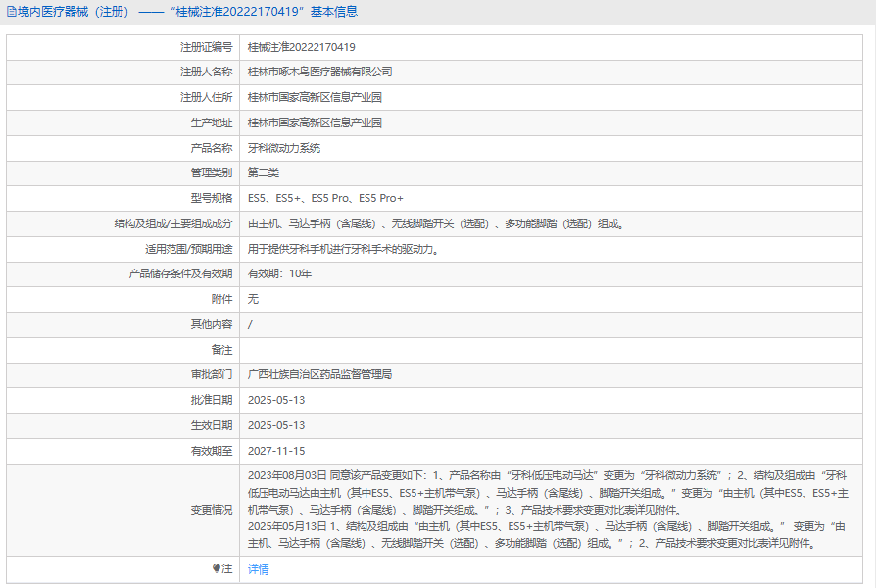This screenshot has width=878, height=588.
Task: Click the 产品储存条件及有效期 label
Action: point(180,273)
